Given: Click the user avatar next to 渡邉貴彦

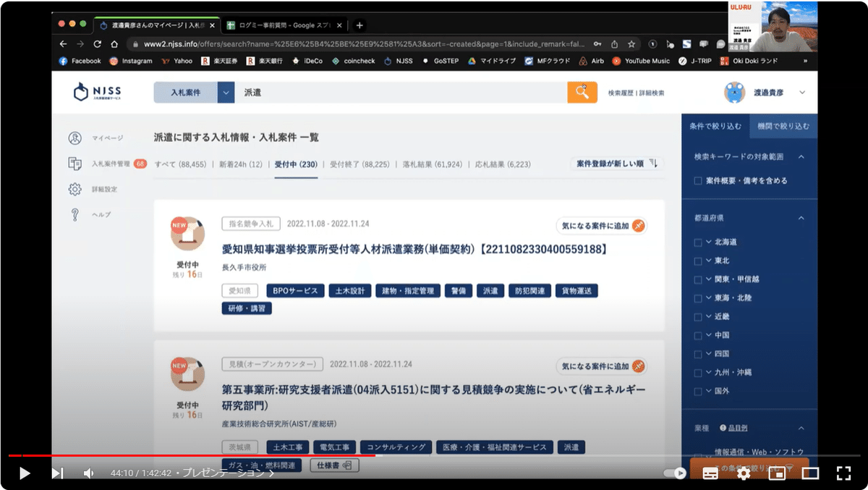Looking at the screenshot, I should 734,93.
